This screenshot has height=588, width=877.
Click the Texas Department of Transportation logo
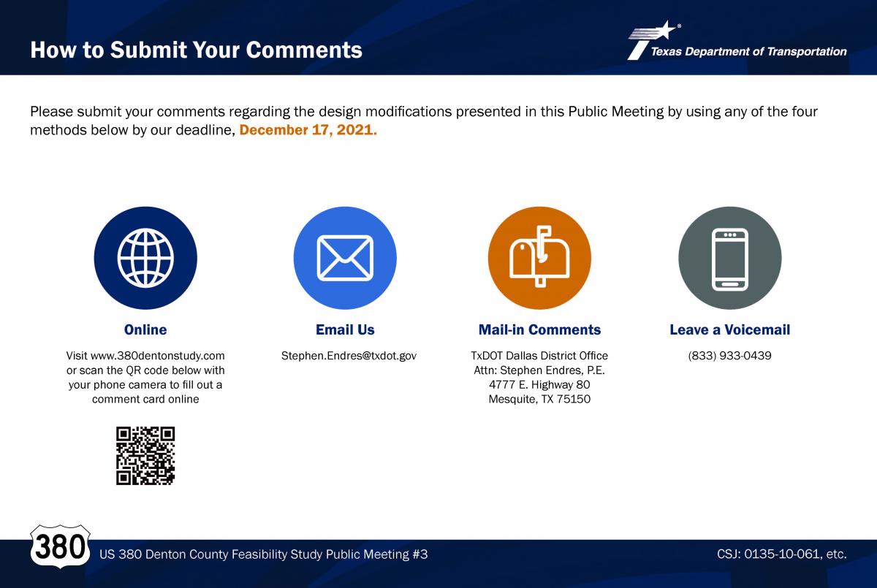(737, 41)
